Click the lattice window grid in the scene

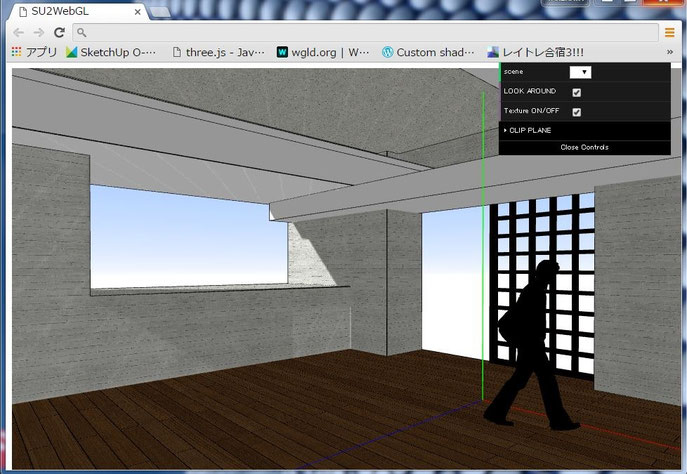pyautogui.click(x=542, y=287)
